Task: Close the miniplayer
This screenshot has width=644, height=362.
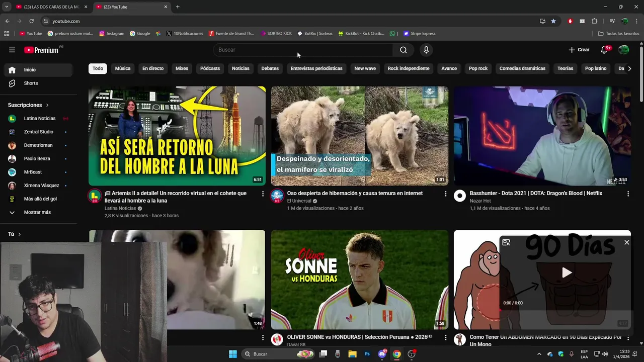Action: coord(626,242)
